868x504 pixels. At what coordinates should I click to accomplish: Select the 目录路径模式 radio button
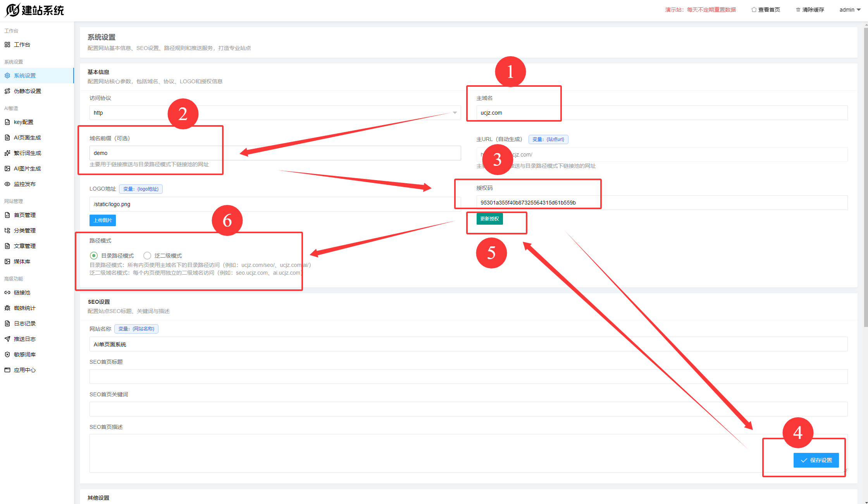[94, 256]
